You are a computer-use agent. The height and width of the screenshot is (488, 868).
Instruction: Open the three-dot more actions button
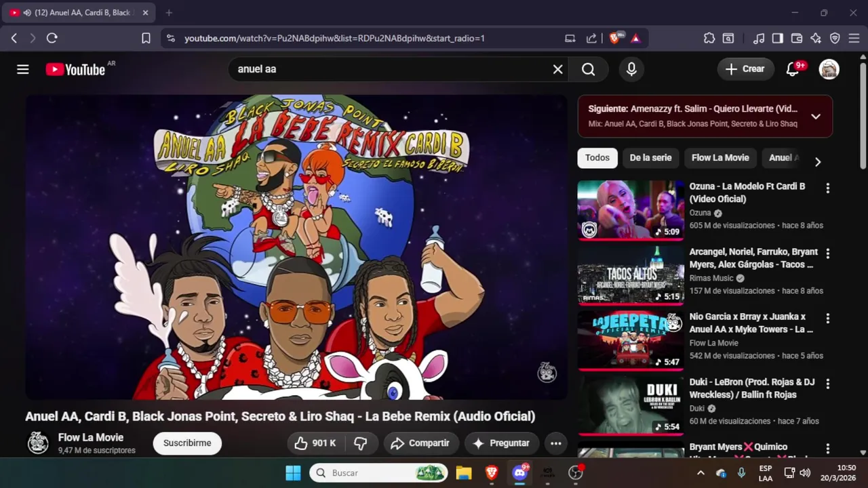[x=555, y=443]
